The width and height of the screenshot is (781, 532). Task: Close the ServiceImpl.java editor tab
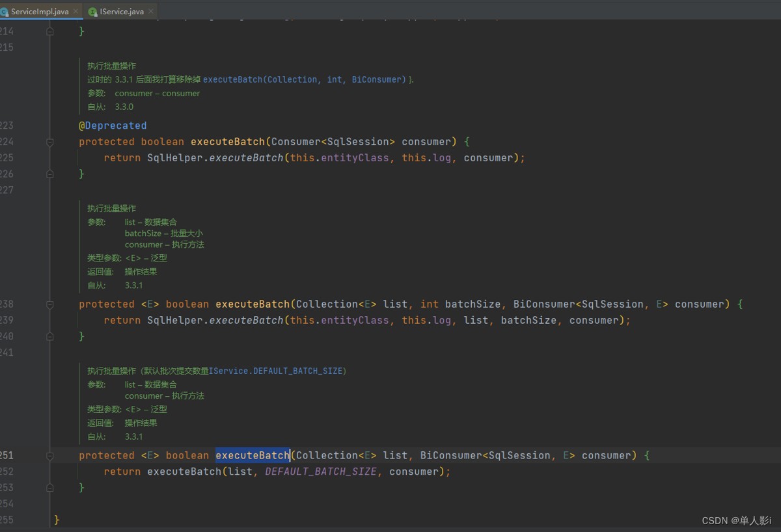pyautogui.click(x=76, y=12)
